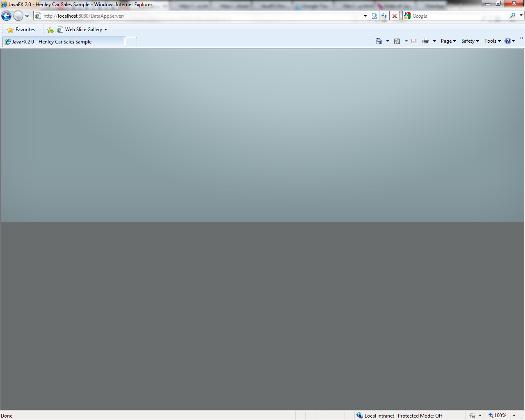
Task: Click the Back navigation button
Action: pos(7,16)
